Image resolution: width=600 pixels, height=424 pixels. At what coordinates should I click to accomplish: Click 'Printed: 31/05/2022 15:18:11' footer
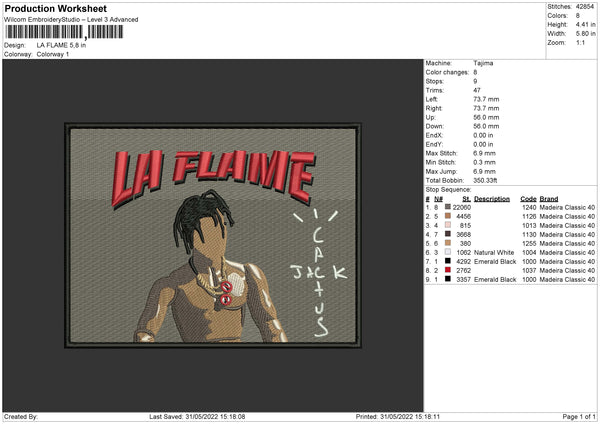point(398,416)
